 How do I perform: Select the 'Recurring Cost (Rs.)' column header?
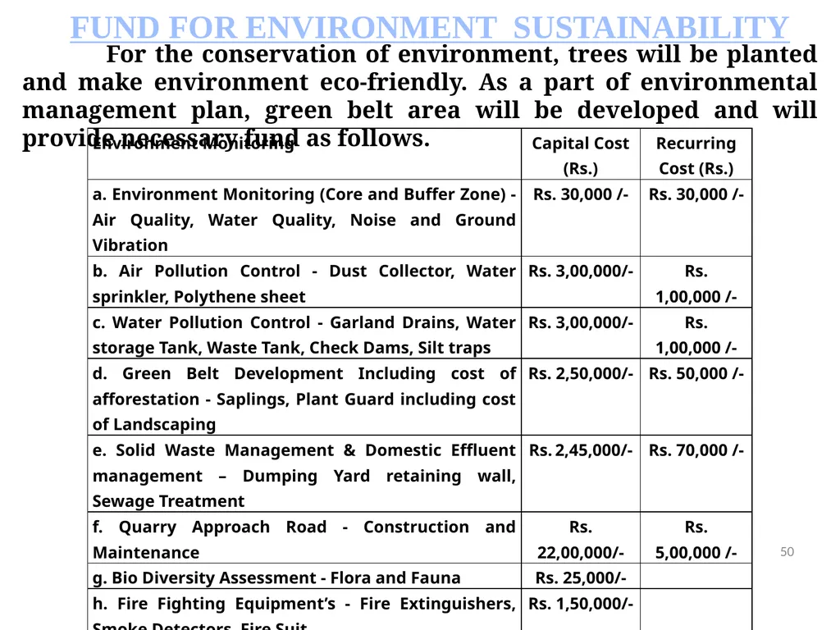click(x=696, y=155)
